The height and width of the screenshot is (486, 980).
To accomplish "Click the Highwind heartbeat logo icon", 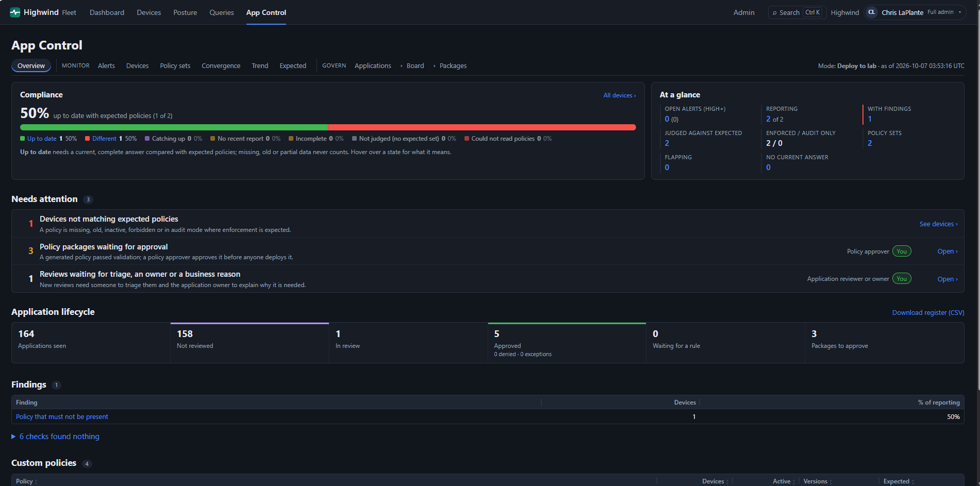I will (15, 12).
